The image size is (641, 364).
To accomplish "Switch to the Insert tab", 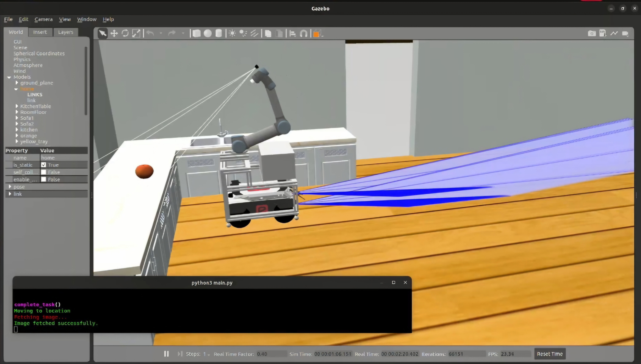I will 40,32.
